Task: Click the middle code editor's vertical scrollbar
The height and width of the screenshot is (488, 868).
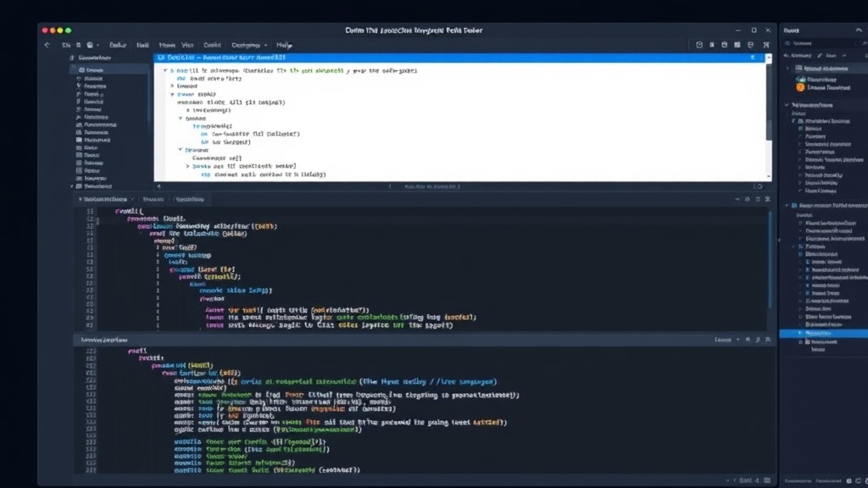Action: click(x=769, y=260)
